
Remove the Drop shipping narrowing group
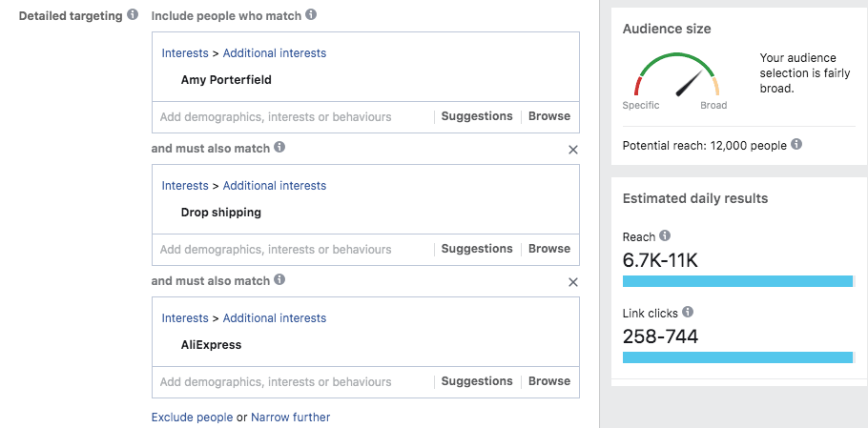coord(573,150)
